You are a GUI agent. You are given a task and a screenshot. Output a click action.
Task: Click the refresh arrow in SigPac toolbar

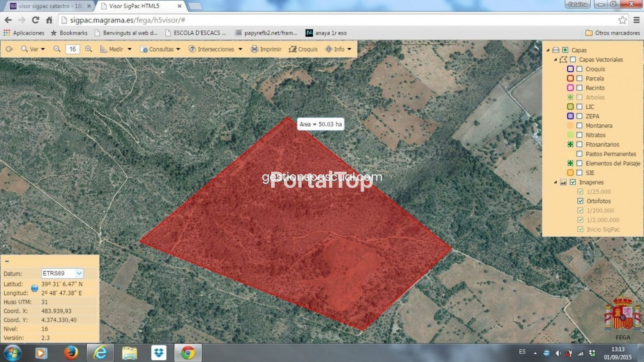pyautogui.click(x=9, y=49)
